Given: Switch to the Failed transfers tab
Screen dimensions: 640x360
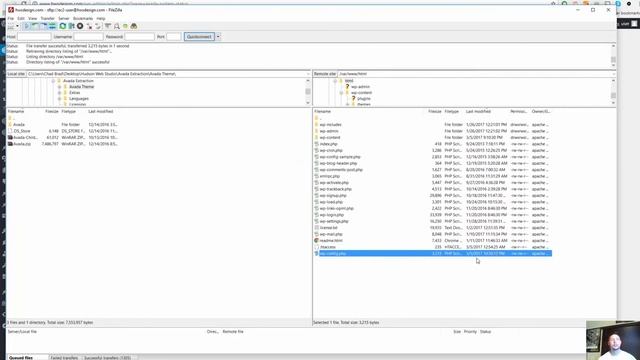Looking at the screenshot, I should pyautogui.click(x=64, y=358).
